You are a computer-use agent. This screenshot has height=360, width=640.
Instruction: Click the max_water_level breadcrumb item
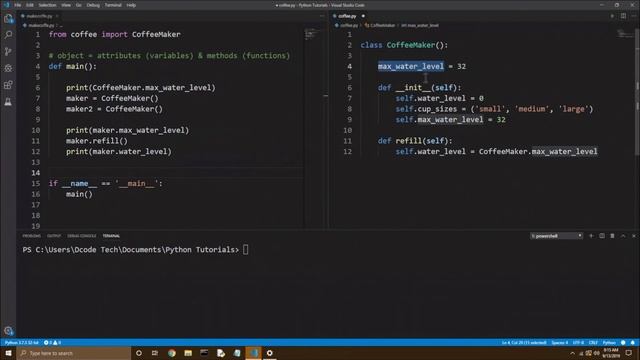click(x=420, y=25)
